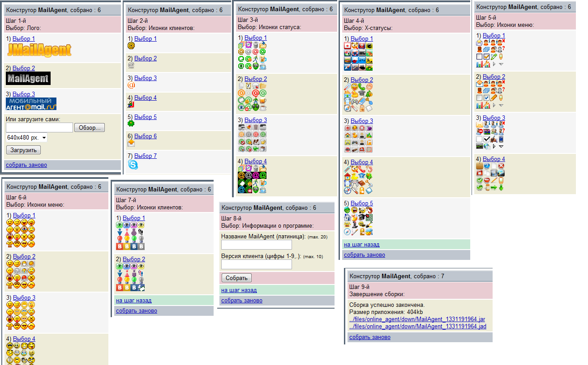Click 'собрать заново' link in step 9 panel
588x365 pixels.
[x=369, y=337]
